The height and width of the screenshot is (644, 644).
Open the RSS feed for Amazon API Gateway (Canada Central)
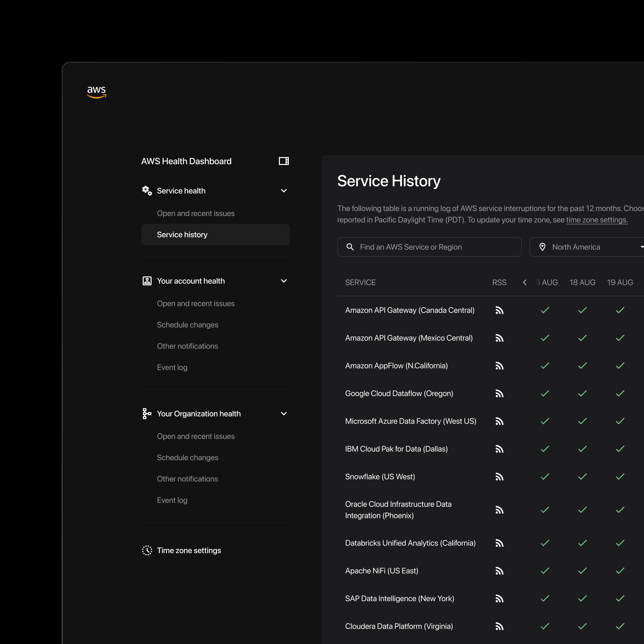tap(499, 310)
